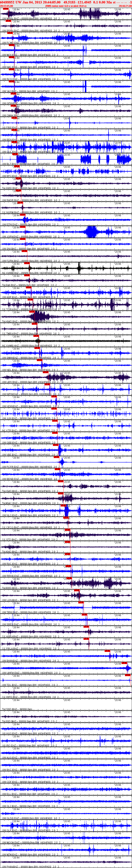This screenshot has height=868, width=132.
Task: Select the UW WPW EHZ station label
Action: coord(31,394)
